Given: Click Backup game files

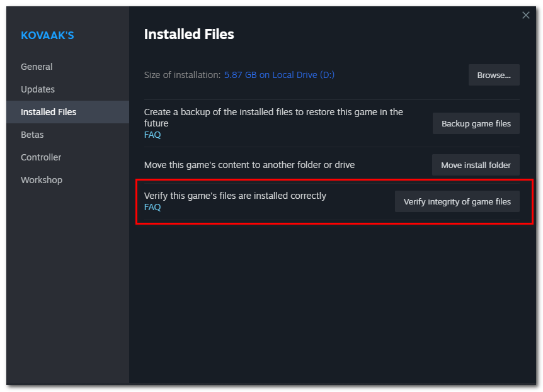Looking at the screenshot, I should pyautogui.click(x=476, y=123).
